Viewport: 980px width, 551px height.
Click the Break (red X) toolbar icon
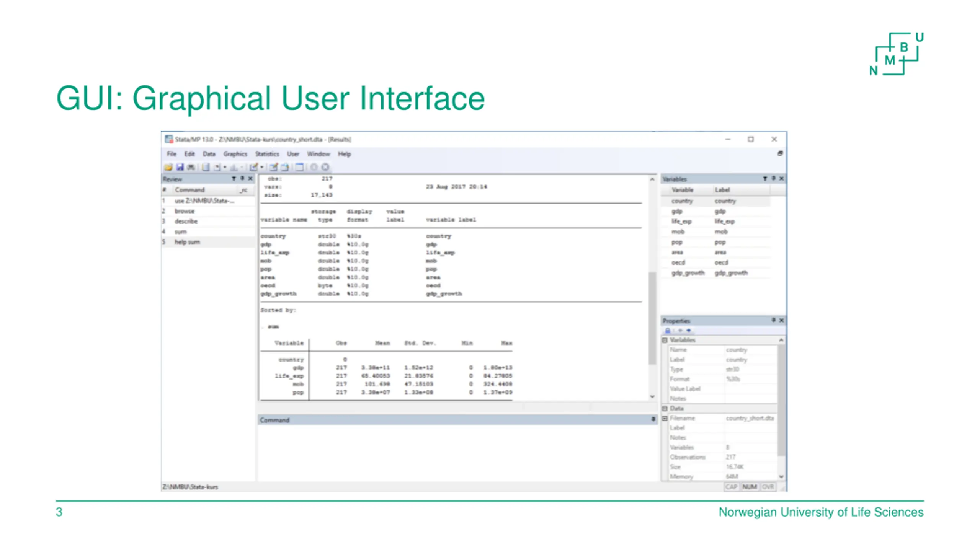point(325,167)
